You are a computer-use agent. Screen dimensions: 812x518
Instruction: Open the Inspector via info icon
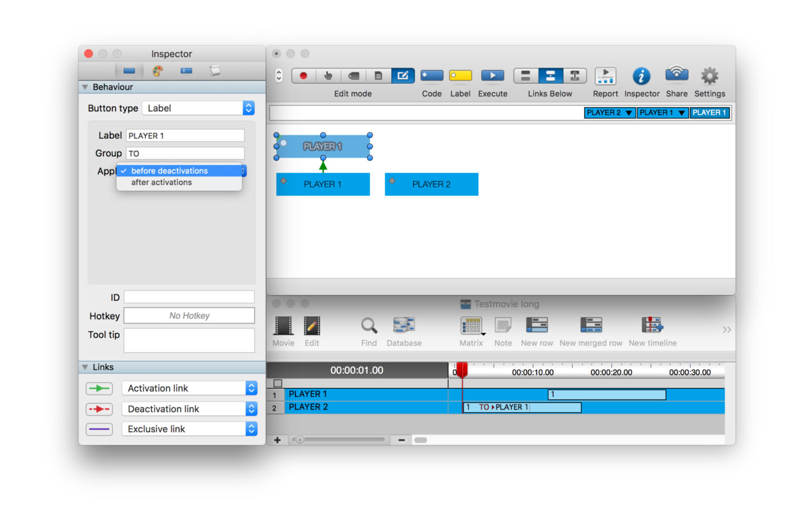pos(641,76)
